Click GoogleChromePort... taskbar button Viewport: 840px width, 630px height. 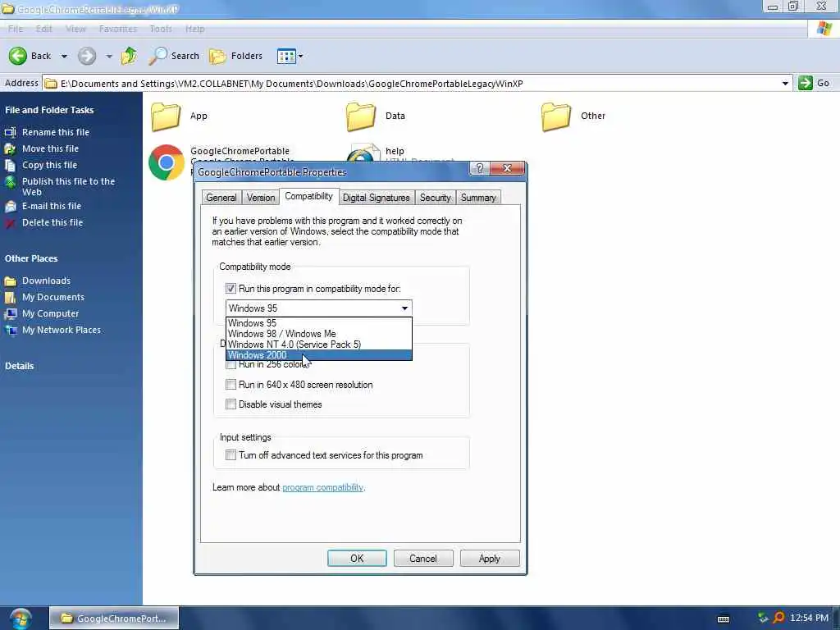tap(114, 619)
